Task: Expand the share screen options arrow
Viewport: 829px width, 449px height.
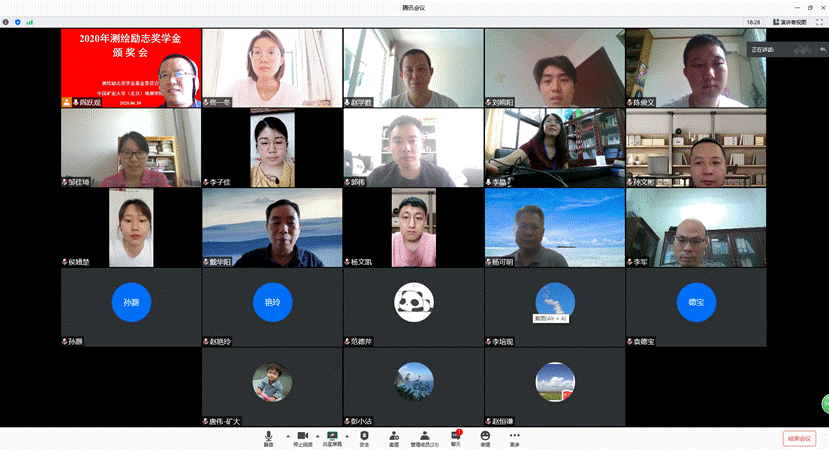Action: (349, 437)
